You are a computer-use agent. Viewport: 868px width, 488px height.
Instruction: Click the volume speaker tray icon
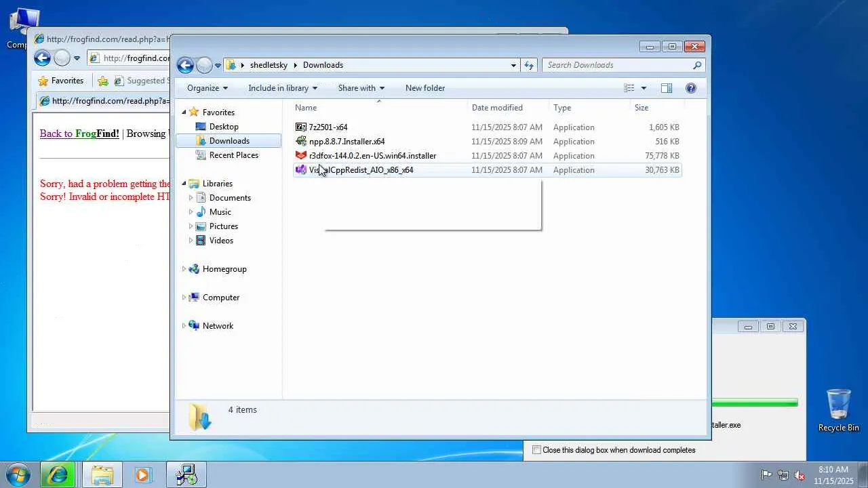pyautogui.click(x=800, y=475)
